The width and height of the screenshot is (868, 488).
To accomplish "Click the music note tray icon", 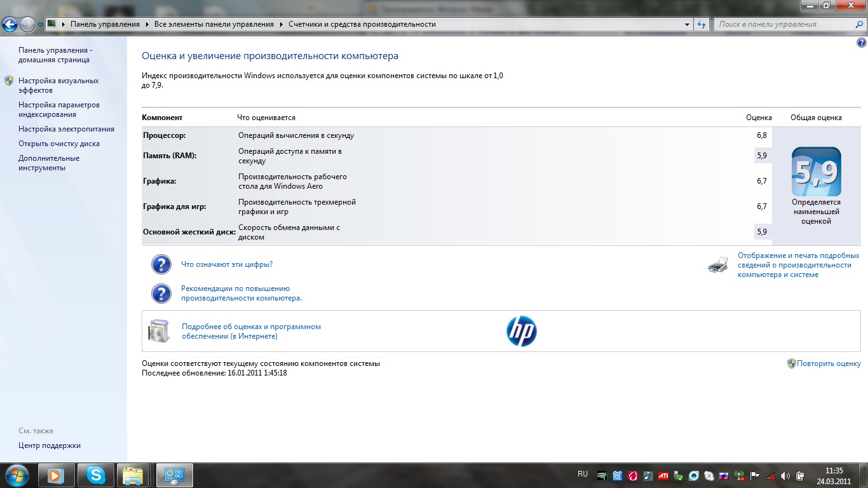I will point(648,475).
